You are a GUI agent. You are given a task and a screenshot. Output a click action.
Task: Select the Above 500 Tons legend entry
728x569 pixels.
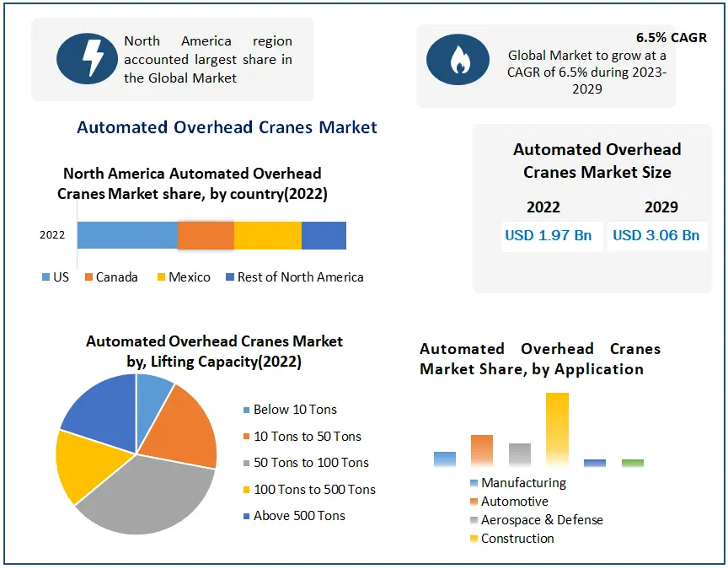(x=299, y=516)
